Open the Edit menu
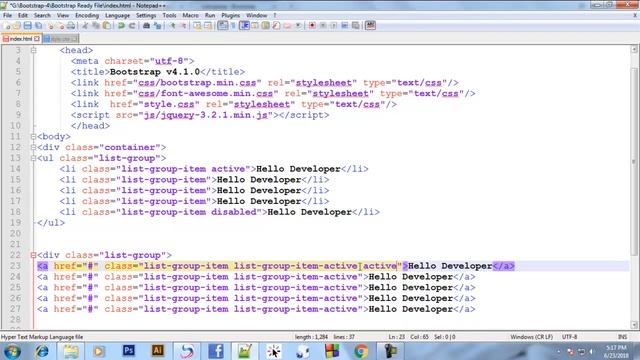This screenshot has height=360, width=640. [23, 16]
